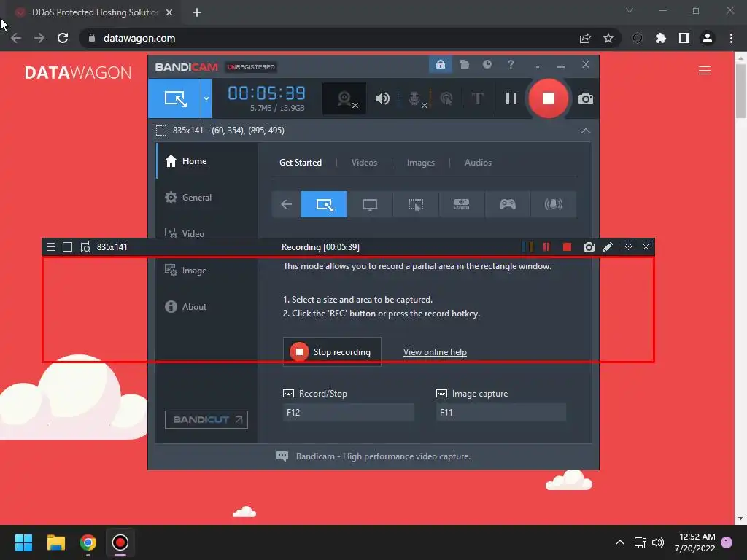The width and height of the screenshot is (747, 560).
Task: Switch to Videos tab
Action: (x=364, y=163)
